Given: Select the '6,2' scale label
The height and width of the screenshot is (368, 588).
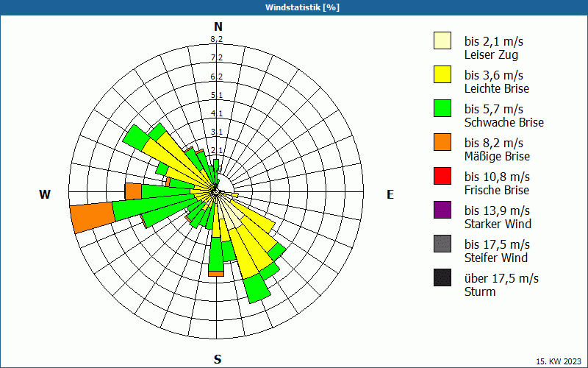Looking at the screenshot, I should point(216,77).
